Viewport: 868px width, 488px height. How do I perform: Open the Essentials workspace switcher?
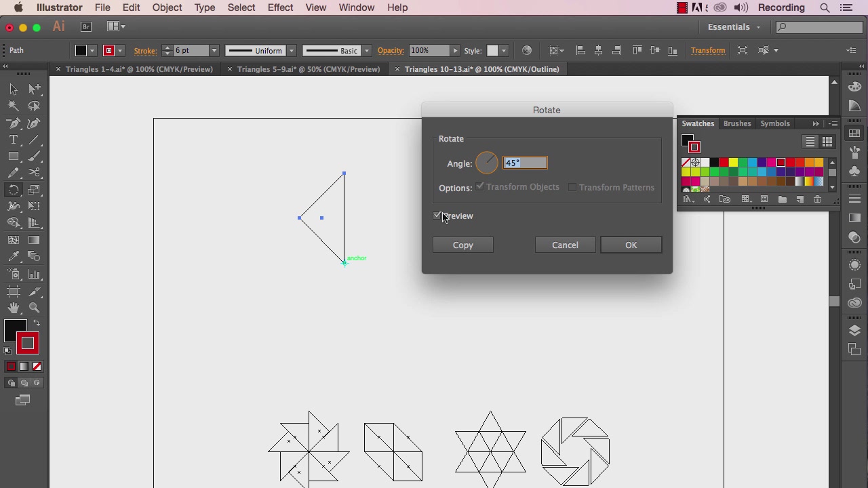pyautogui.click(x=734, y=27)
